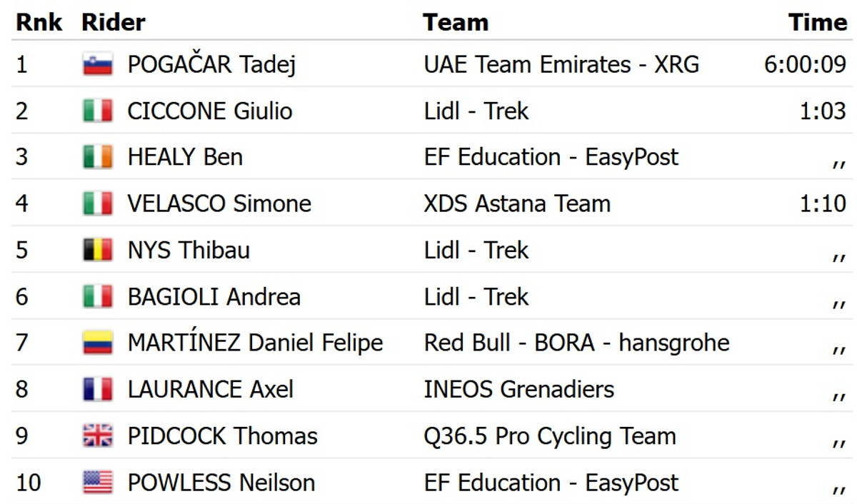Open rider profile POGAČAR Tadej
Image resolution: width=857 pixels, height=504 pixels.
[211, 65]
